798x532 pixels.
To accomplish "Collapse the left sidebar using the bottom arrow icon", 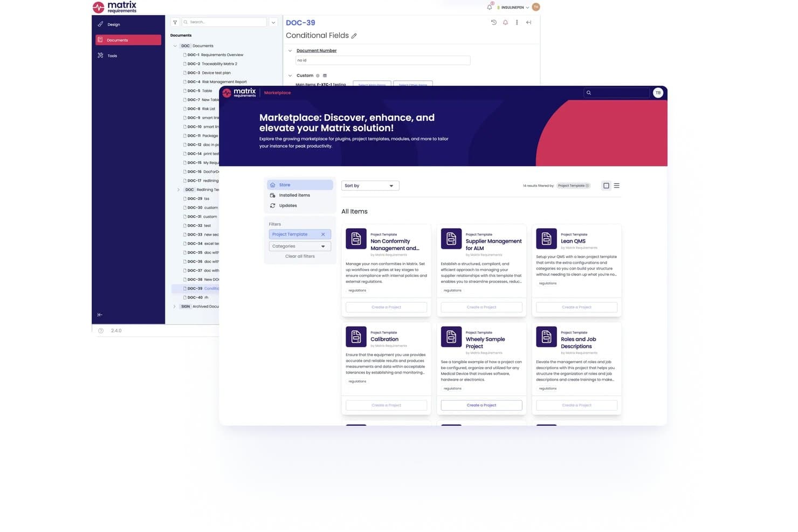I will click(x=100, y=315).
